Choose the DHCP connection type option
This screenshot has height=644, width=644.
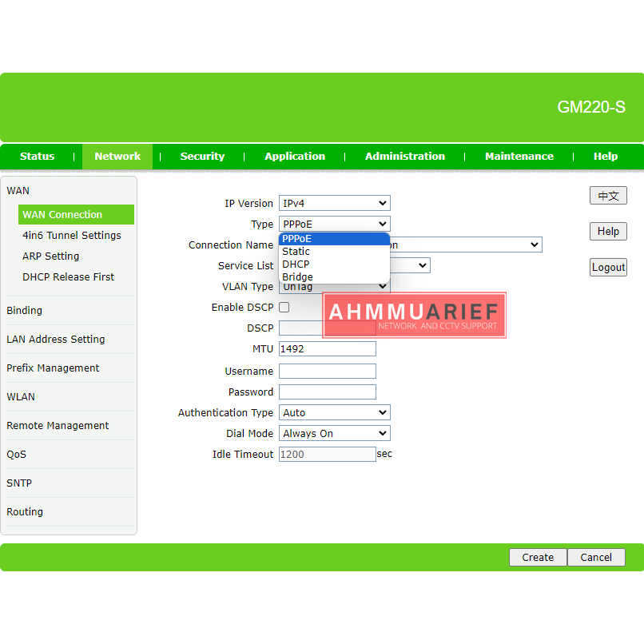296,264
